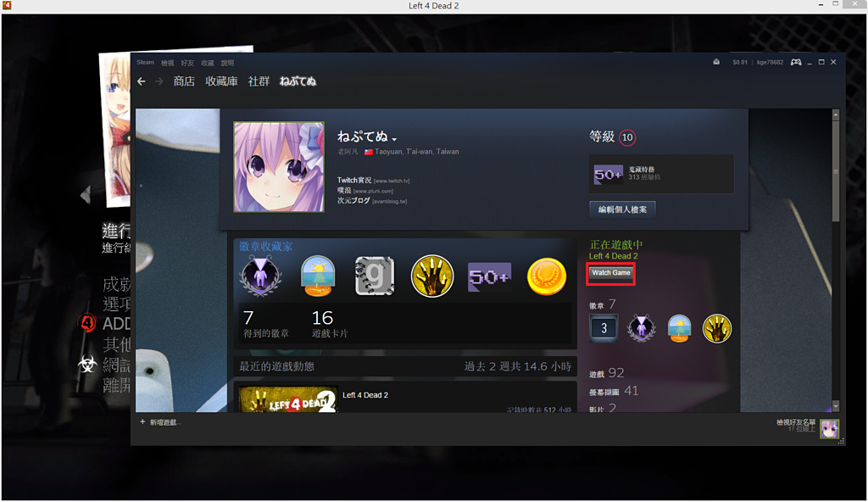Click the profile page scrollbar thumb
Viewport: 868px width, 502px height.
[x=836, y=170]
